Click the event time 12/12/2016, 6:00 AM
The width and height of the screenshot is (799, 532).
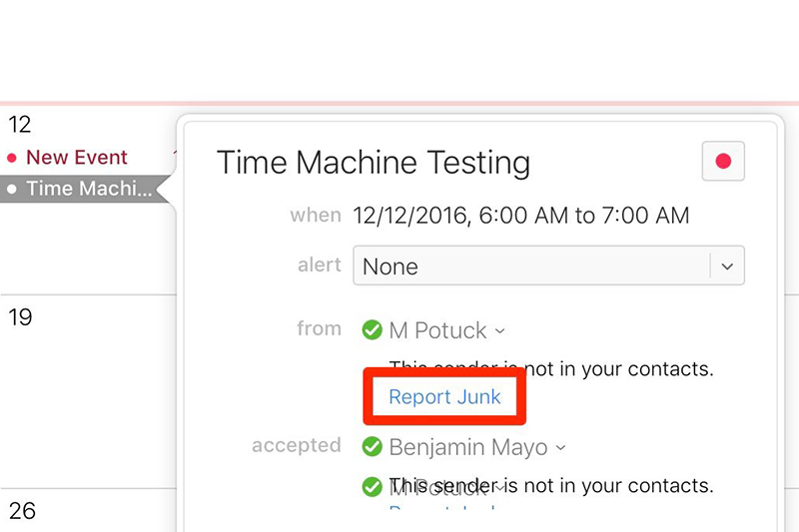[x=520, y=216]
